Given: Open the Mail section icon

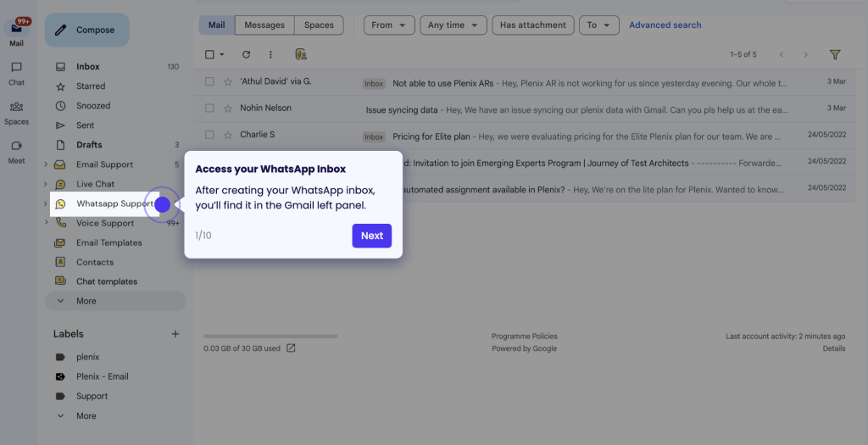Looking at the screenshot, I should coord(16,28).
